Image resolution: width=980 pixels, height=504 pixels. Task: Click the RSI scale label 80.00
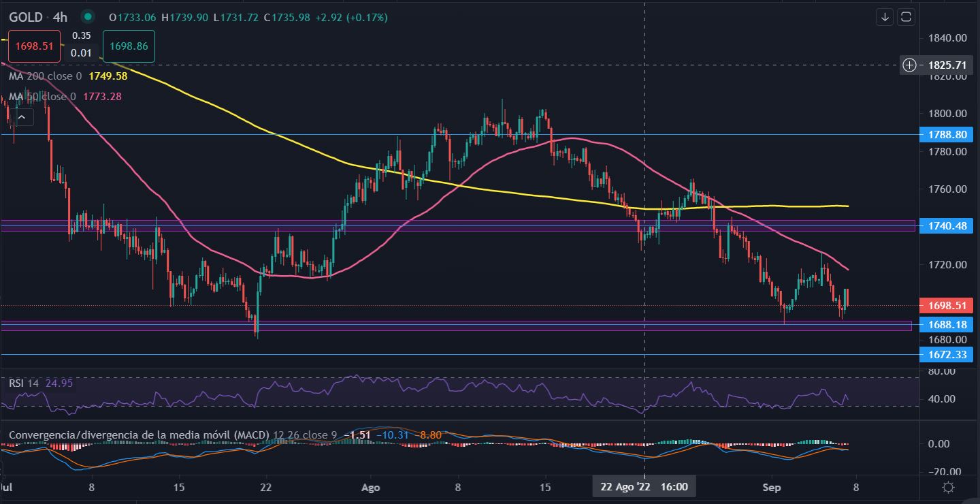[943, 371]
